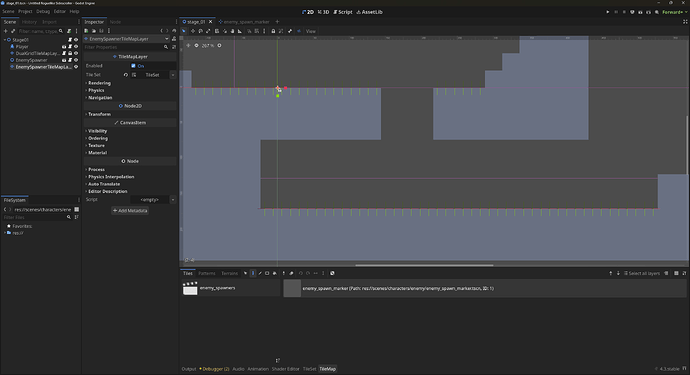
Task: Activate the Scale Mode tool
Action: (208, 31)
